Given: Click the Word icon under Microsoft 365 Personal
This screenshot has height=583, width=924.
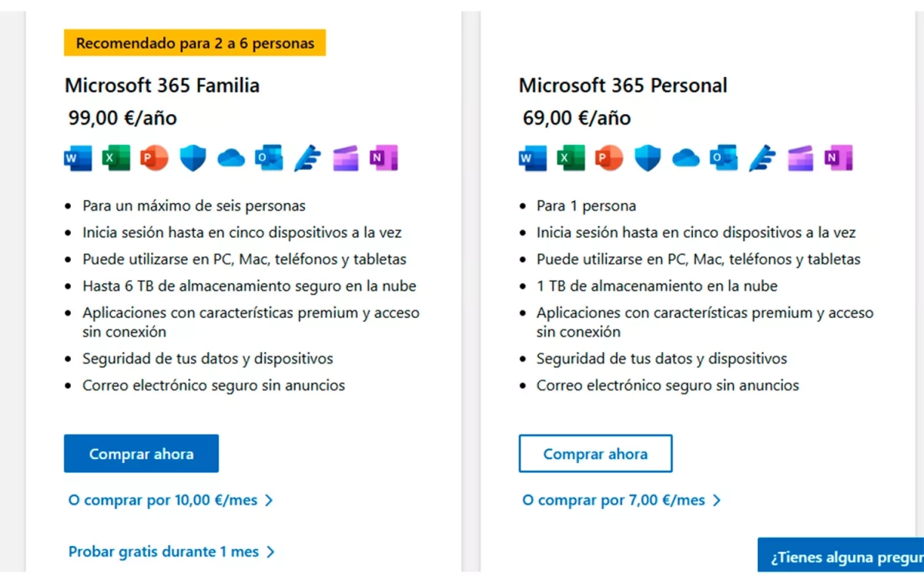Looking at the screenshot, I should [531, 159].
